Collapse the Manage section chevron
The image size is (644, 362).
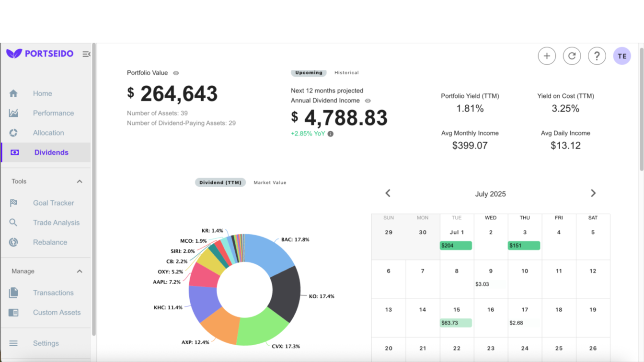(x=80, y=271)
